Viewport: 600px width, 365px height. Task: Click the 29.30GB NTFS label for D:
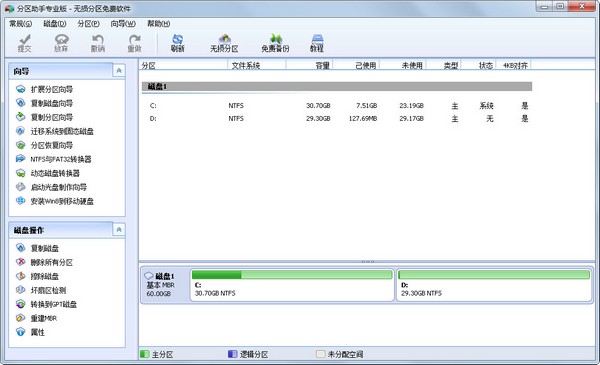point(421,293)
